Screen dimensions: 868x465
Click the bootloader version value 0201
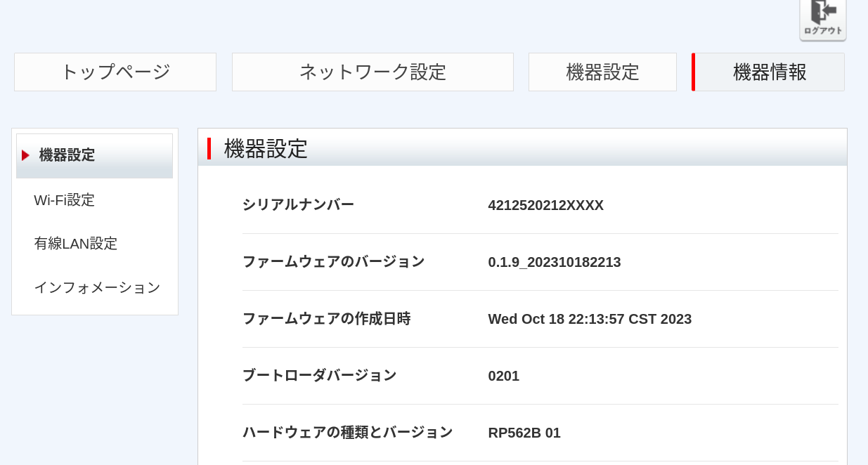pos(503,376)
